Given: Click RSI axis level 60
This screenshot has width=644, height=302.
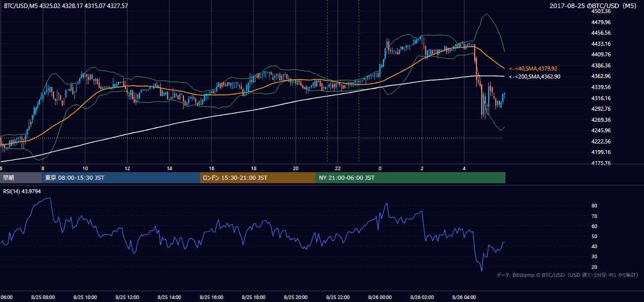Looking at the screenshot, I should 595,226.
